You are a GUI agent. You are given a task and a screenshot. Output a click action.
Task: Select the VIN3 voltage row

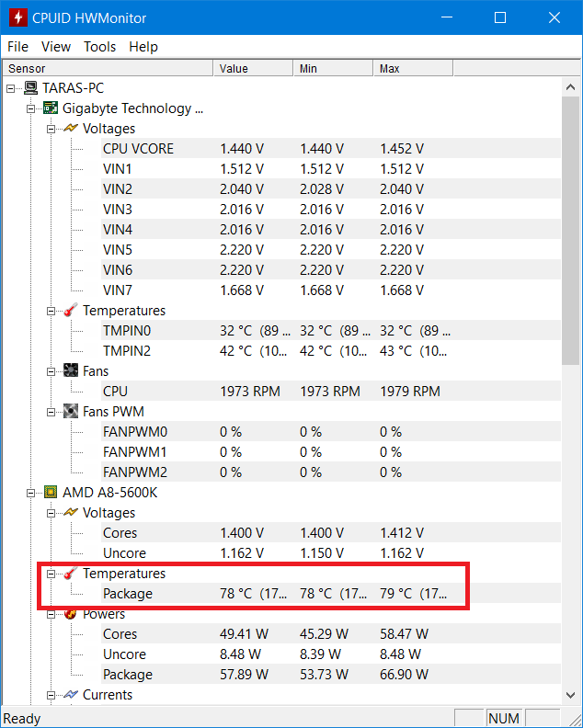(x=331, y=209)
